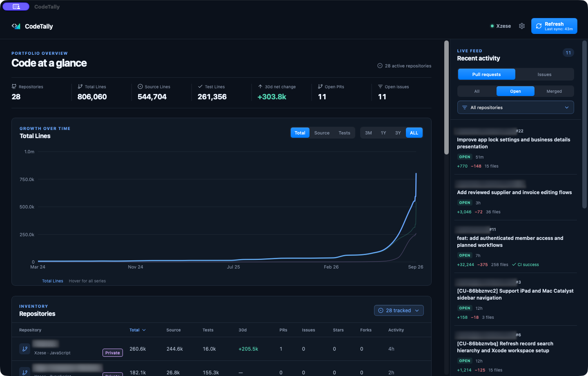The image size is (588, 376).
Task: Click the Test Lines checkmark icon
Action: [x=200, y=87]
